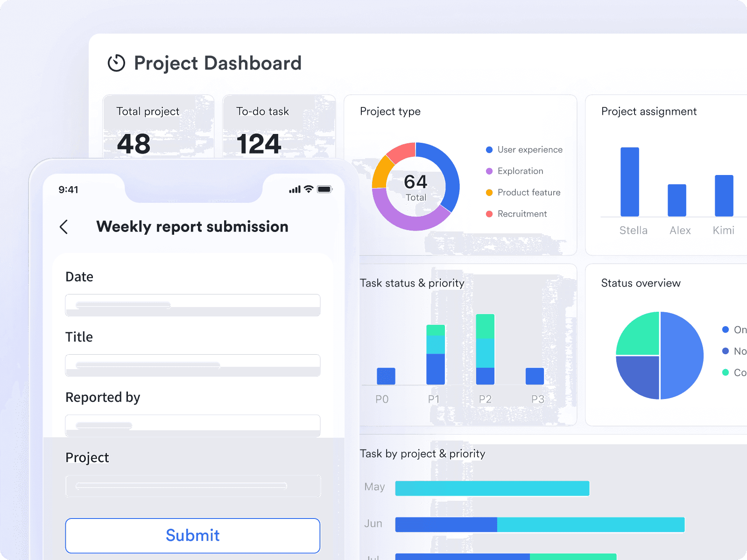This screenshot has height=560, width=747.
Task: Tap the back chevron on Weekly report submission
Action: coord(64,227)
